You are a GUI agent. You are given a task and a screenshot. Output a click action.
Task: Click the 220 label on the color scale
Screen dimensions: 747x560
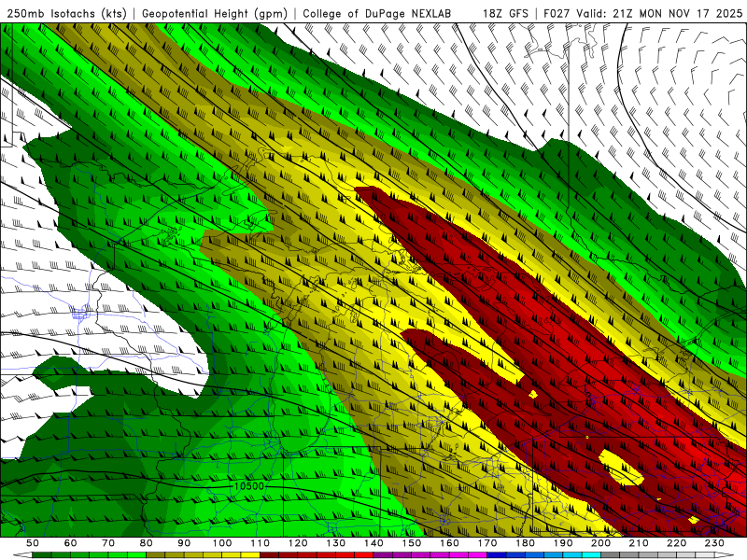click(676, 543)
